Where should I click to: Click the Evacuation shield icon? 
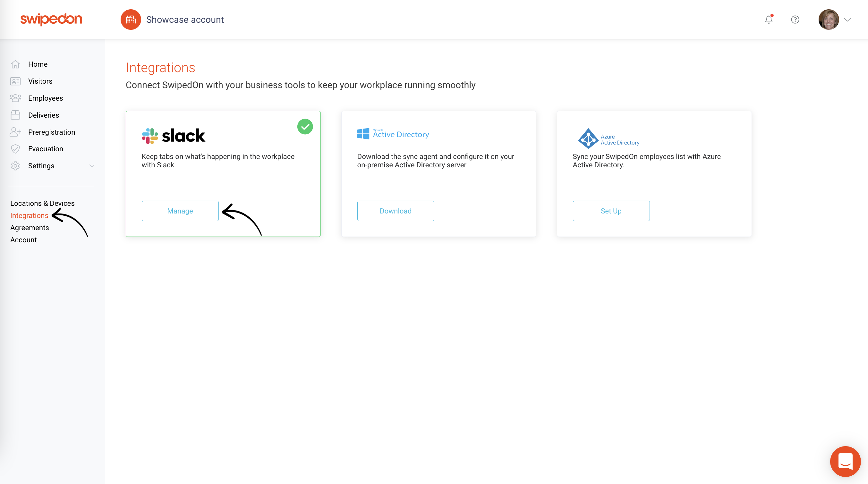(15, 149)
